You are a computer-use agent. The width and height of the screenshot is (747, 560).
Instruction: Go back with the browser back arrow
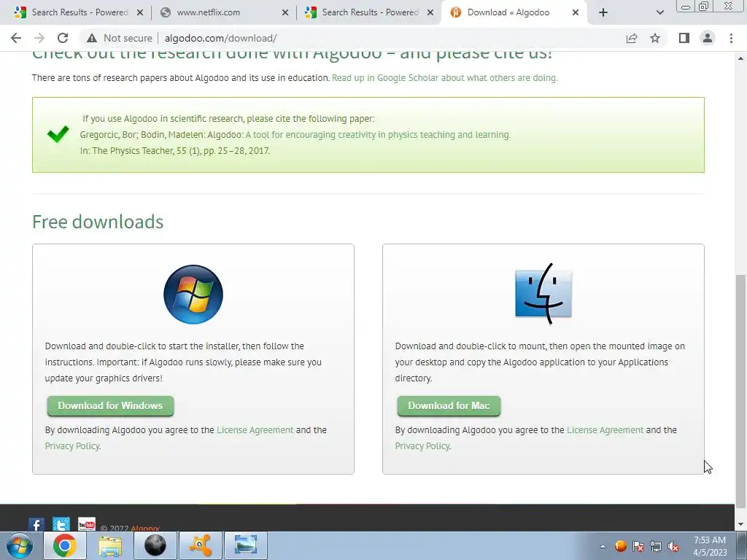tap(16, 38)
